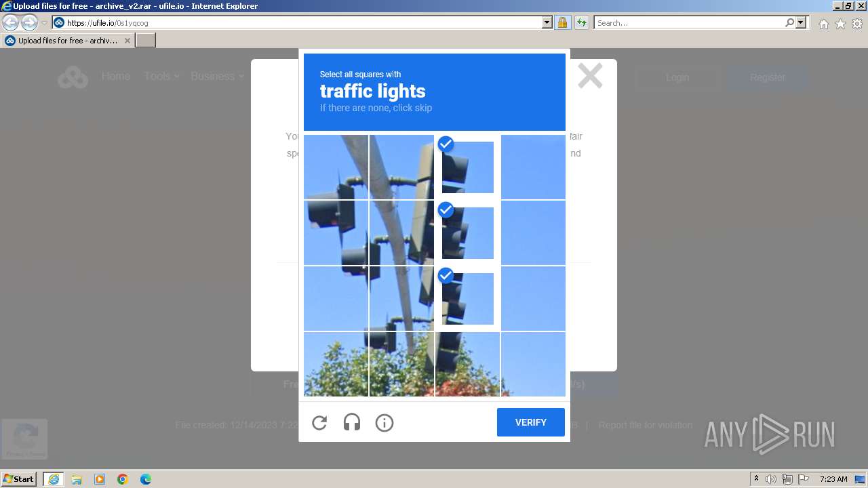Viewport: 868px width, 488px height.
Task: Click the captcha reload challenge icon
Action: (319, 423)
